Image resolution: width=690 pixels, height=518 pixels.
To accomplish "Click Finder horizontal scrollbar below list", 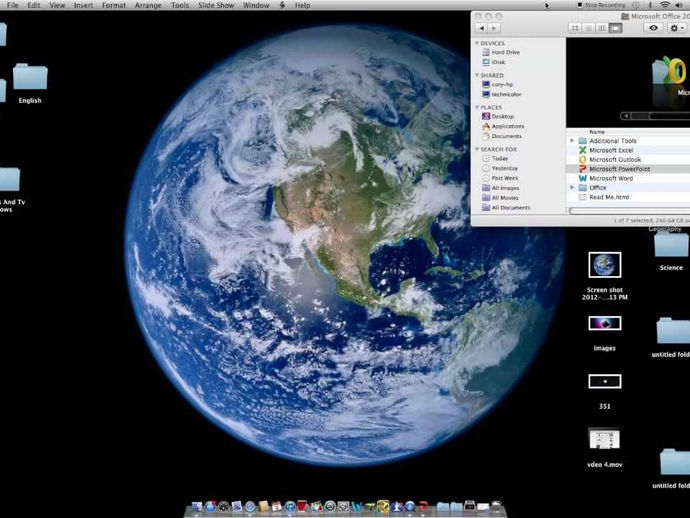I will click(x=629, y=211).
